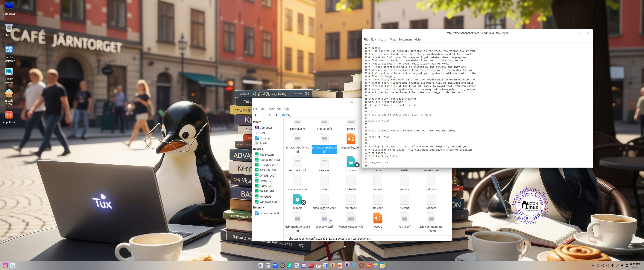This screenshot has width=644, height=270.
Task: Select strongswan.conf file
Action: click(x=297, y=183)
